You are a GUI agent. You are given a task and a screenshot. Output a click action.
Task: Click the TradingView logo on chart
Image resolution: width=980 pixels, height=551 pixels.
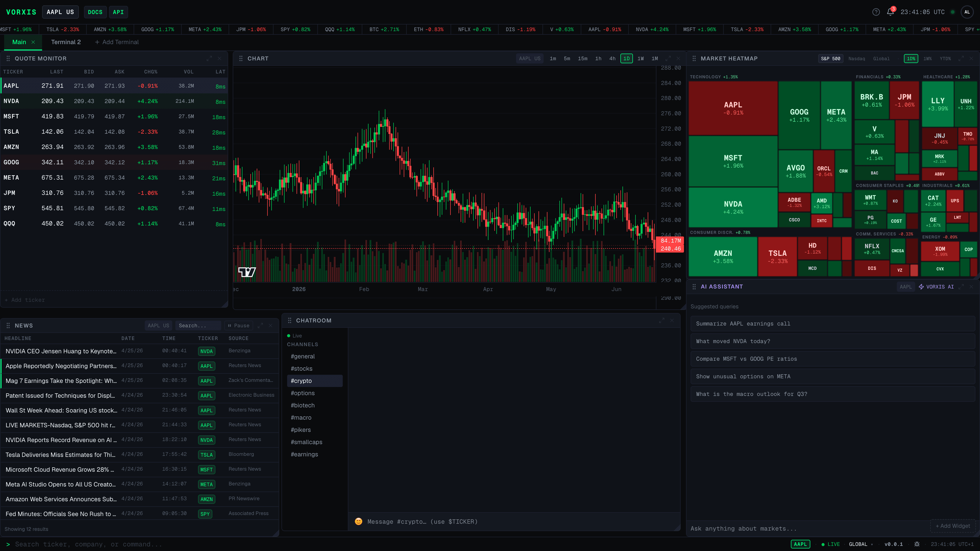pos(247,272)
